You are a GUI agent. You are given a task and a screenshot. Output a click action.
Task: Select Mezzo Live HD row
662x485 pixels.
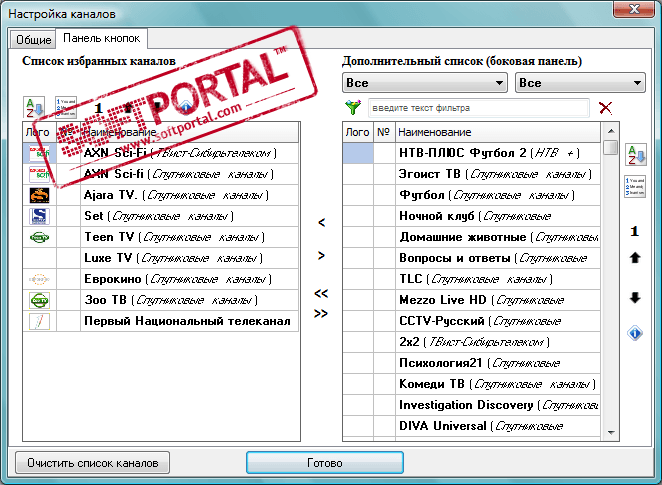coord(472,300)
